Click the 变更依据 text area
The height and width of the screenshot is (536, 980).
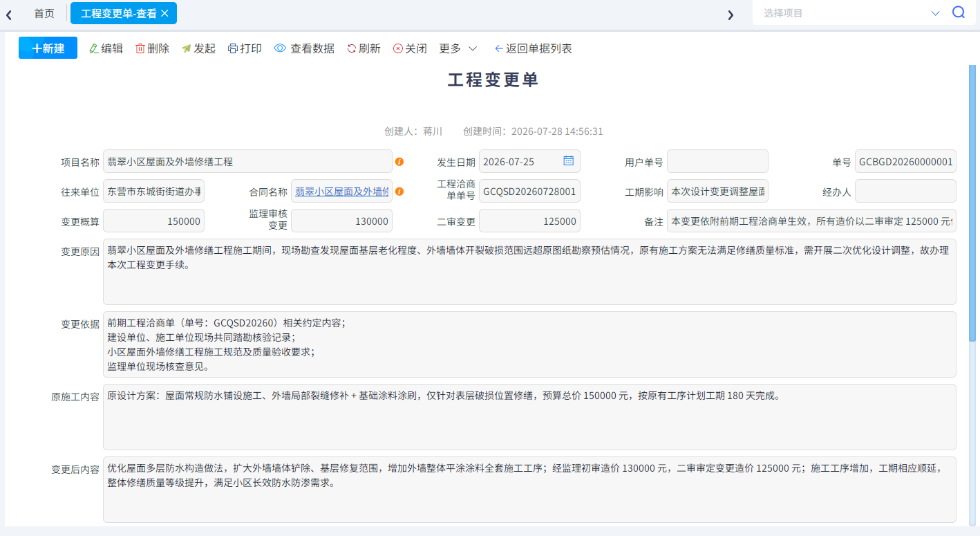click(529, 344)
